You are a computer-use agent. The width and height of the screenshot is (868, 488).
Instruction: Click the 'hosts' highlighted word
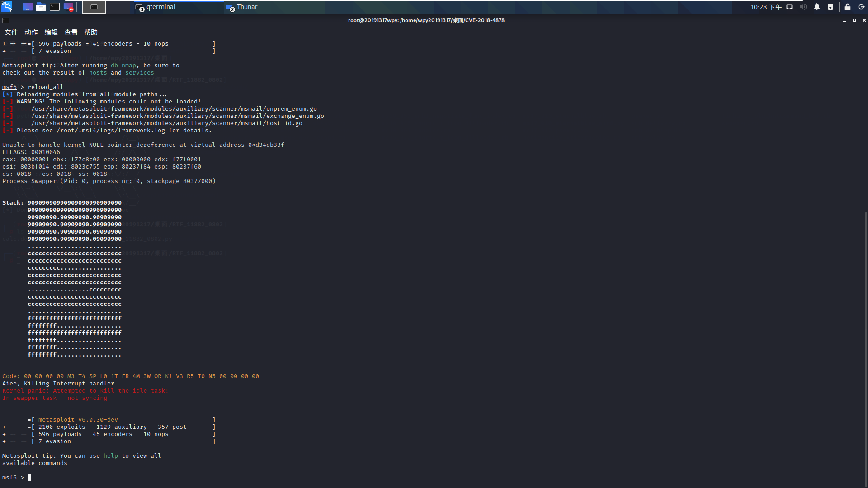98,73
